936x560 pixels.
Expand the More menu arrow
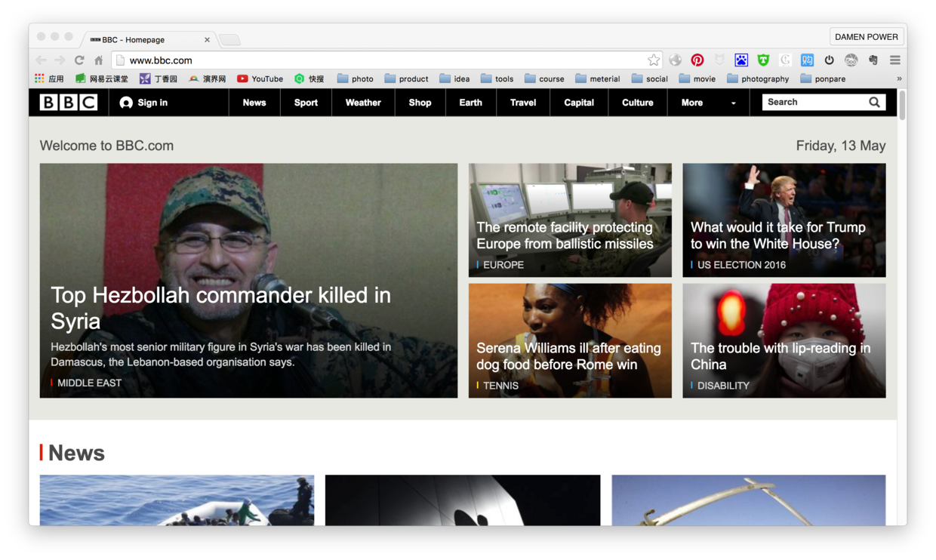point(733,103)
